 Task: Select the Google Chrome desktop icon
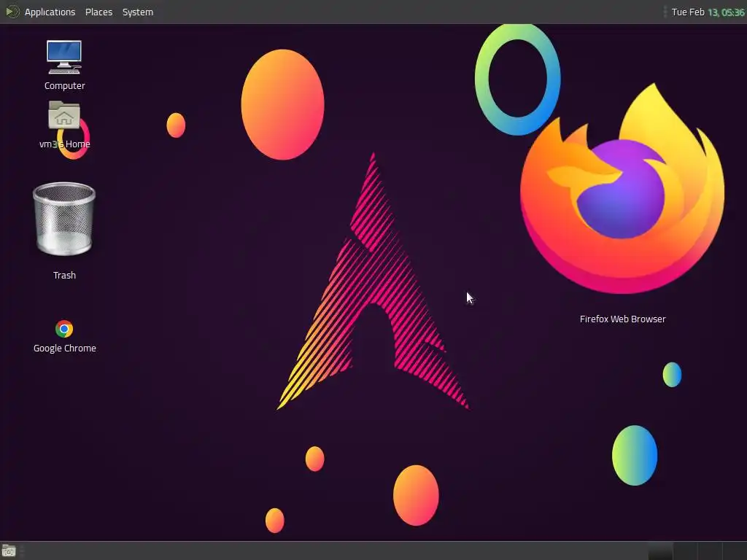(x=64, y=329)
